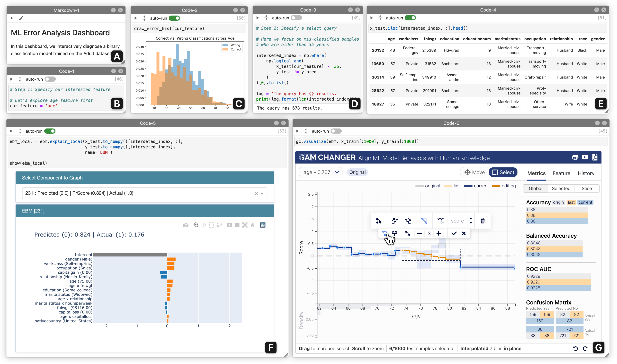This screenshot has height=364, width=617.
Task: Click the trash delete icon in edit toolbar
Action: [482, 221]
